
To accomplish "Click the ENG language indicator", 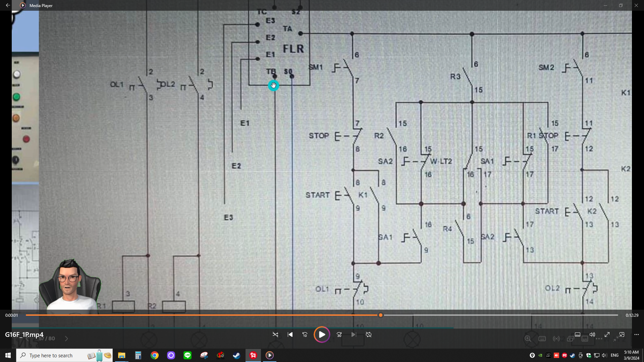I will point(614,355).
